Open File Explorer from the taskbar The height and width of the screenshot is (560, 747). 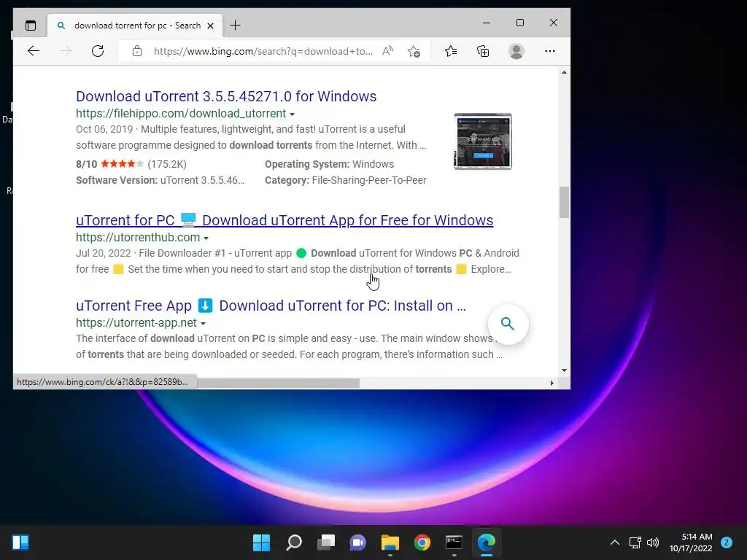390,542
